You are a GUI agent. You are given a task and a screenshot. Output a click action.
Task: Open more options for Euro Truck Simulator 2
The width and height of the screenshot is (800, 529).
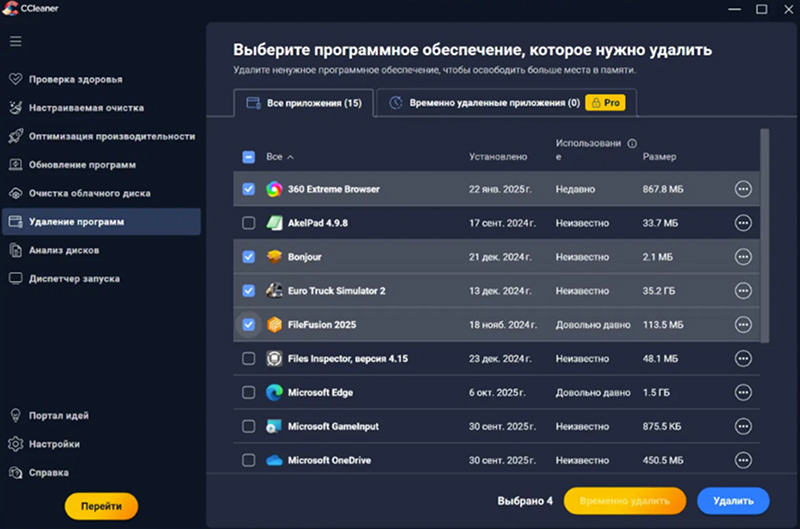point(743,291)
